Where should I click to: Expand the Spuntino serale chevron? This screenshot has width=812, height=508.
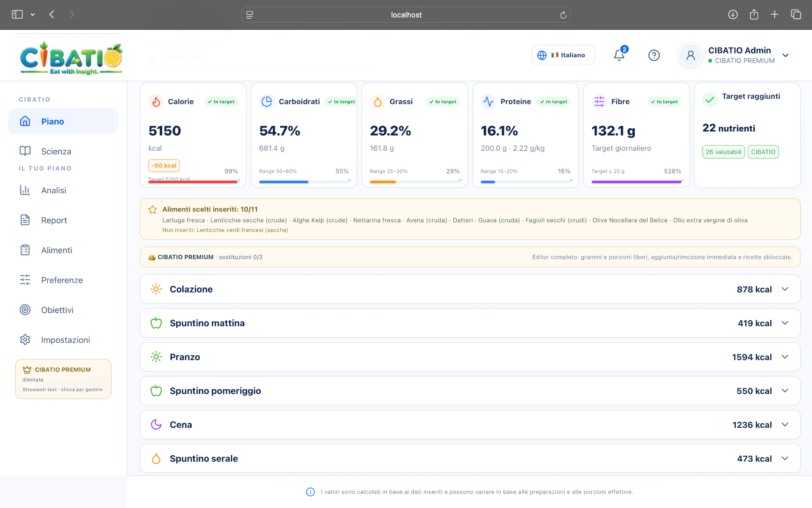click(785, 458)
